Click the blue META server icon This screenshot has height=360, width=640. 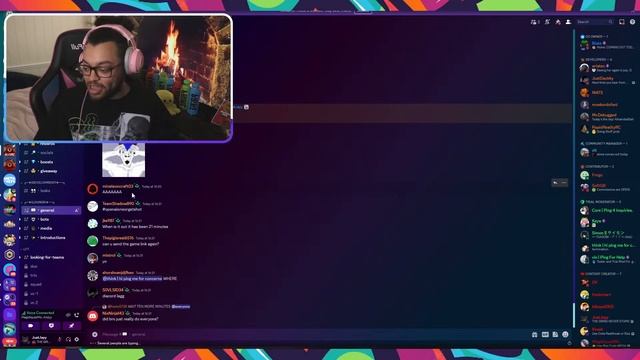[x=9, y=180]
